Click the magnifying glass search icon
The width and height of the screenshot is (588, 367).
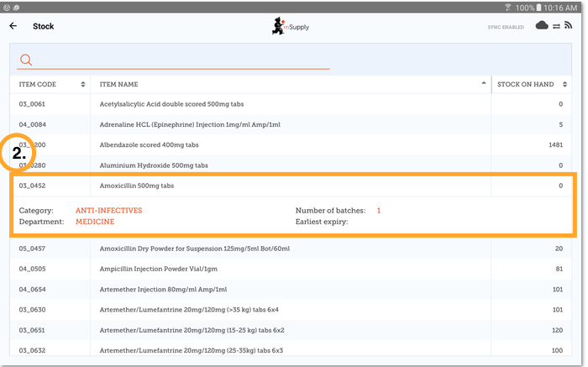[x=26, y=60]
